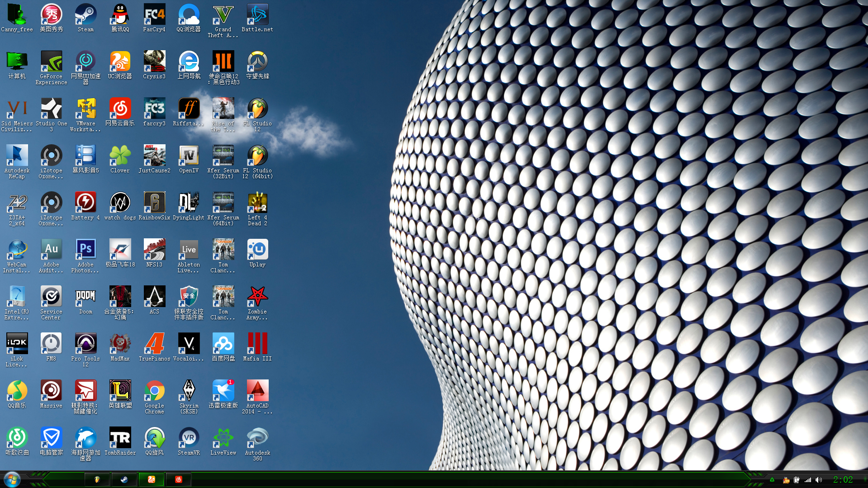Open VMware Workstation shortcut
This screenshot has width=868, height=488.
pos(85,115)
